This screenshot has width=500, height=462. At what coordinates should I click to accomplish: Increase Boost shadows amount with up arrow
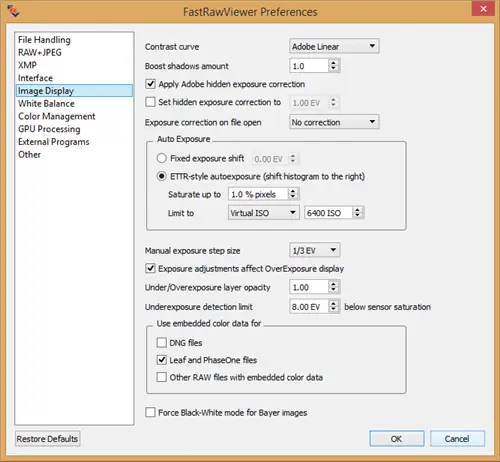tap(333, 63)
